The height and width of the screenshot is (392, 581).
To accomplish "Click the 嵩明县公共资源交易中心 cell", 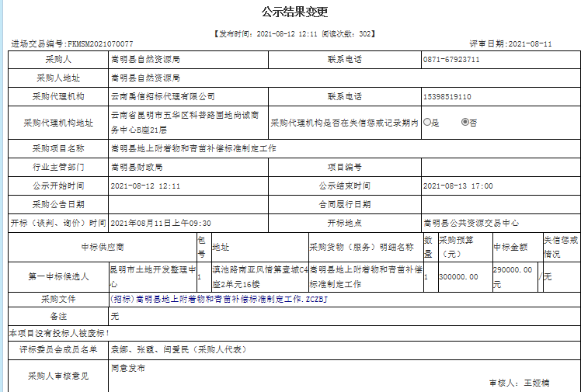I will coord(500,224).
